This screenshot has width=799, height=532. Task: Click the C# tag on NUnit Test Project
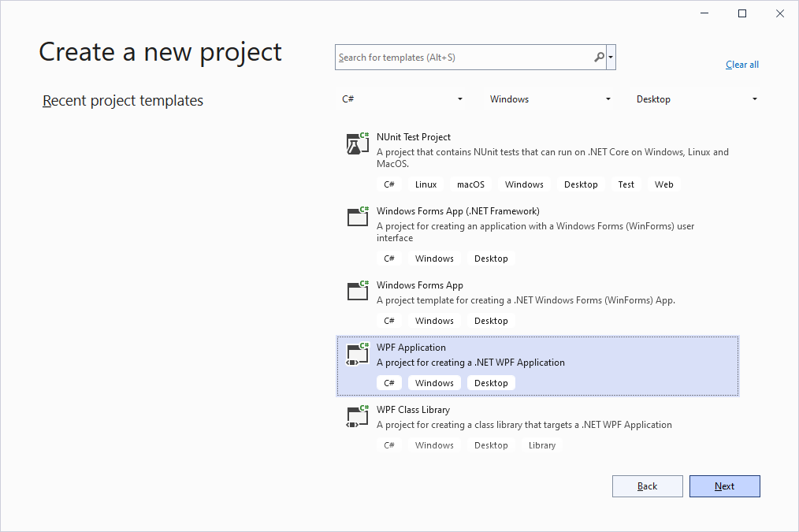tap(388, 184)
